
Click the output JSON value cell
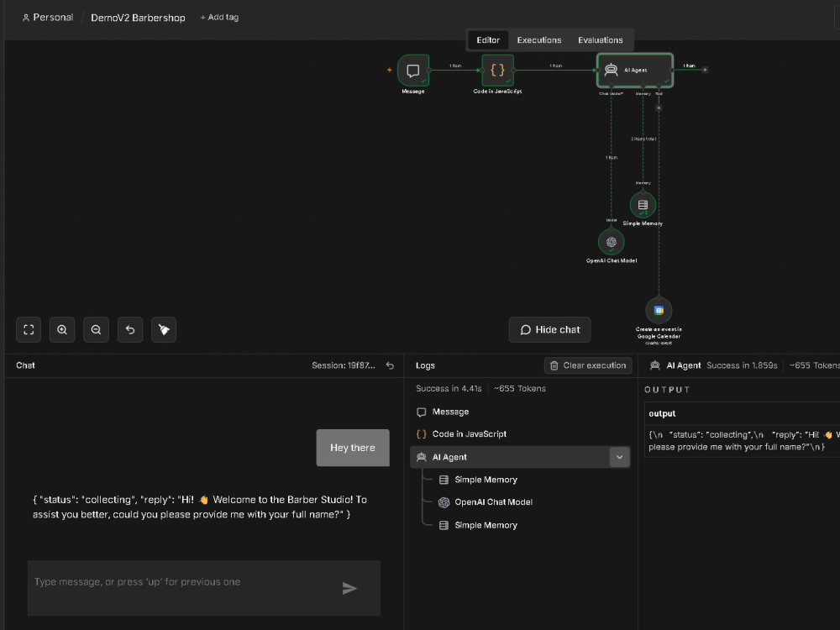[743, 440]
